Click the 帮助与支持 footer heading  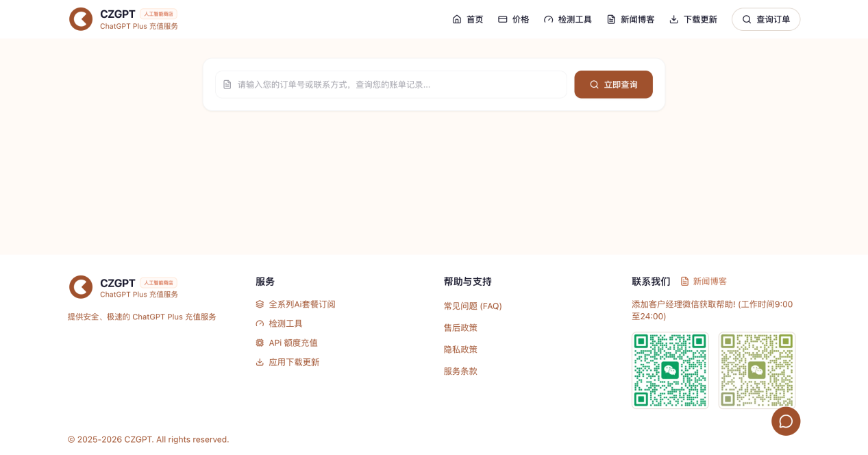pyautogui.click(x=468, y=281)
